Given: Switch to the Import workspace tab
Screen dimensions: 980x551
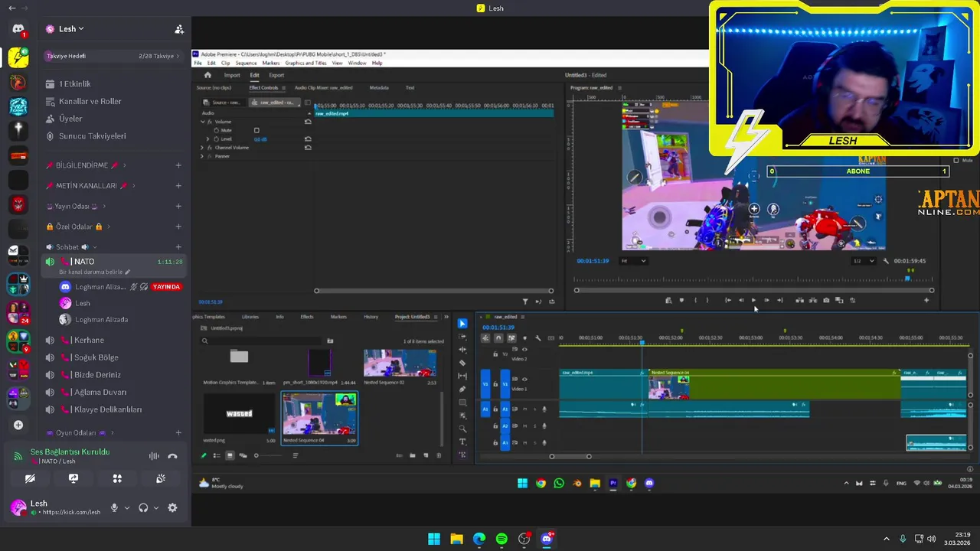Looking at the screenshot, I should 232,75.
